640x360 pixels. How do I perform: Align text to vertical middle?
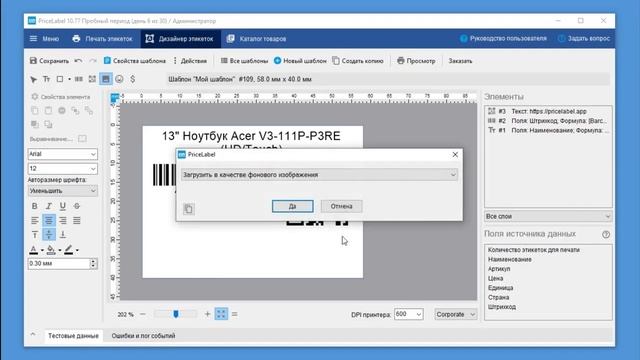pos(49,234)
